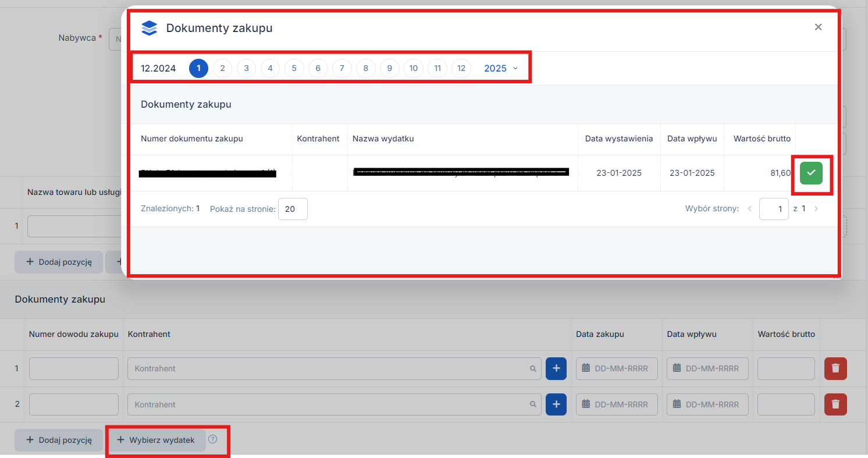Switch to month 12 in the selector
This screenshot has width=868, height=458.
[x=461, y=68]
